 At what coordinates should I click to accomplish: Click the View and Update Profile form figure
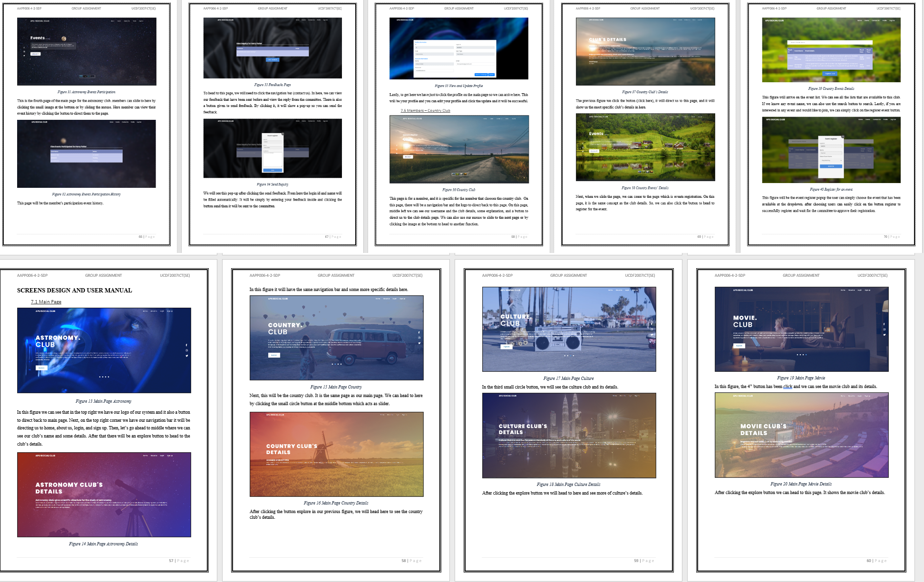[458, 48]
